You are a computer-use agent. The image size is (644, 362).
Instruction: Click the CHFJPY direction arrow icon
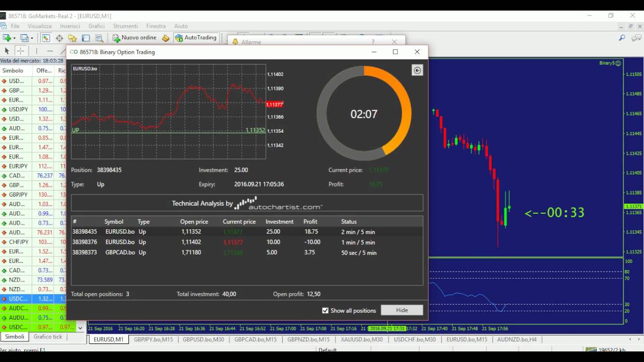pos(4,242)
